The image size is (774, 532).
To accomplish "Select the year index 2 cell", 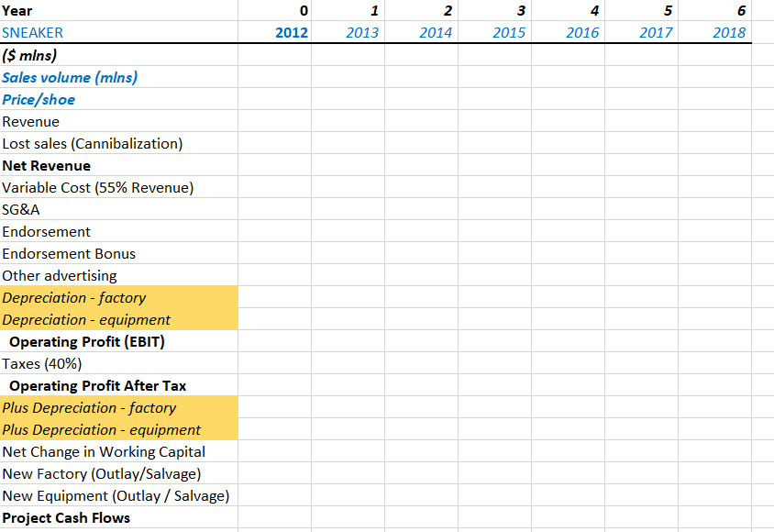I will [x=422, y=10].
